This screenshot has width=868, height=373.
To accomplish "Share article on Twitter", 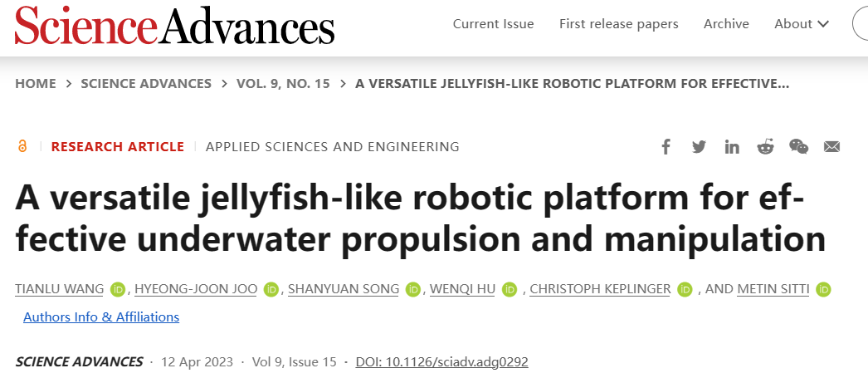I will (x=700, y=147).
